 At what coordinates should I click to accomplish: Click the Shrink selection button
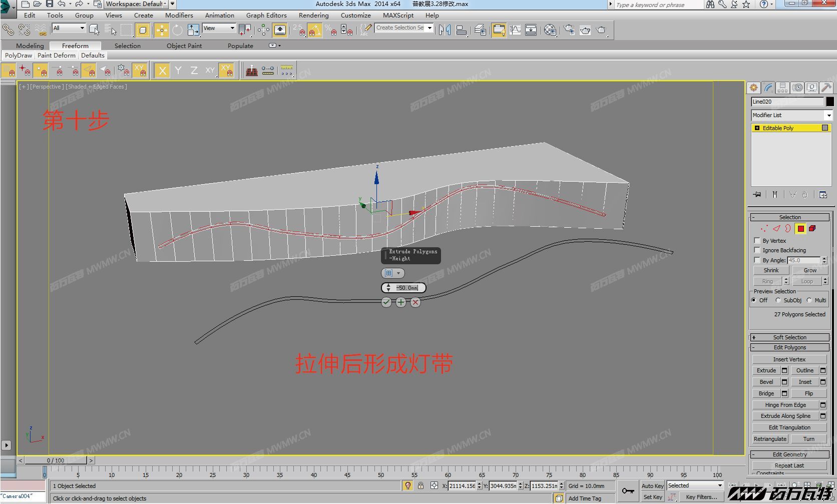click(771, 270)
